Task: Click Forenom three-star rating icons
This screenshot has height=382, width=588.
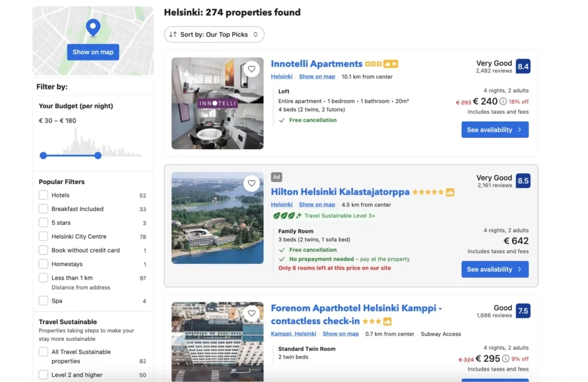Action: pos(372,321)
